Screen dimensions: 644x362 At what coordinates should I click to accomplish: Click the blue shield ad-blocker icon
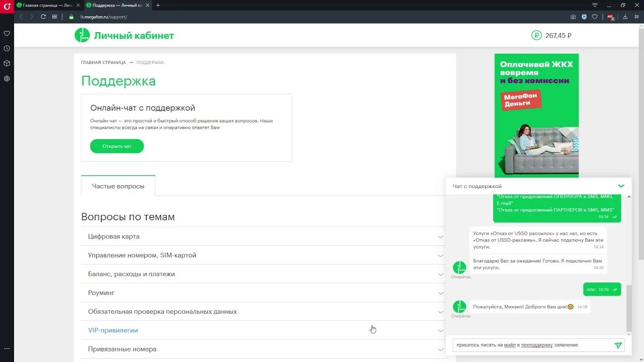(x=584, y=17)
